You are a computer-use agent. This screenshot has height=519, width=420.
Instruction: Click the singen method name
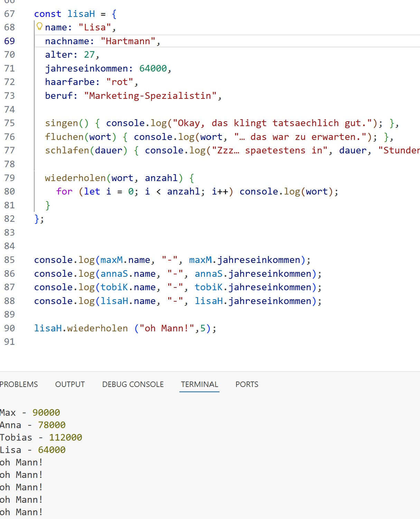click(62, 123)
